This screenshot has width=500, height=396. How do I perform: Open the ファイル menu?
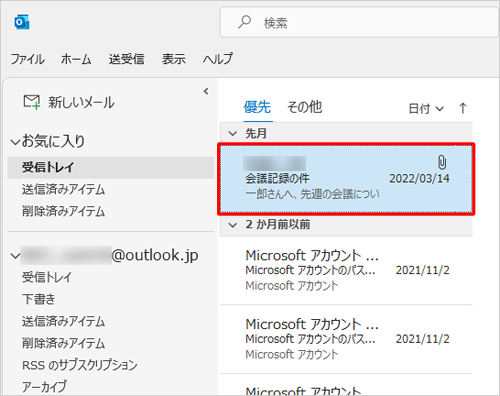pyautogui.click(x=28, y=59)
